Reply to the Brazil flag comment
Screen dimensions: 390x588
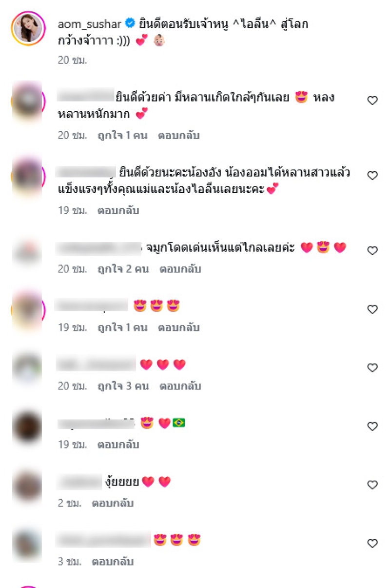pos(118,445)
